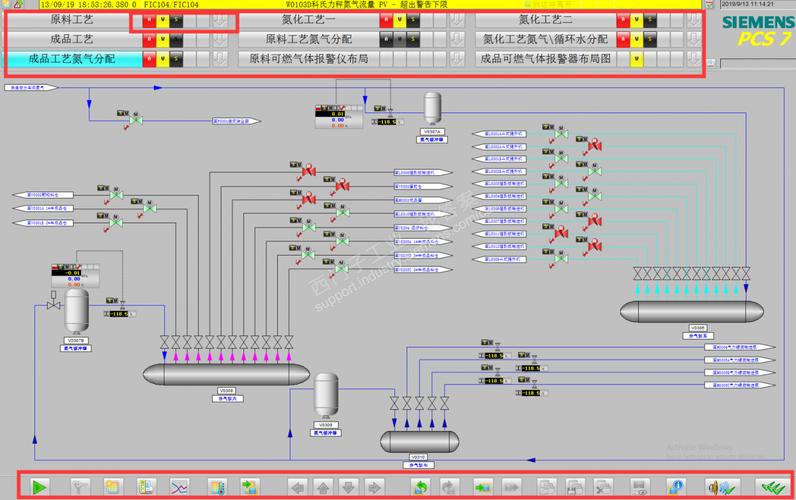Select the yellow alarm message line at top
Screen dimensions: 796x500
coord(371,5)
